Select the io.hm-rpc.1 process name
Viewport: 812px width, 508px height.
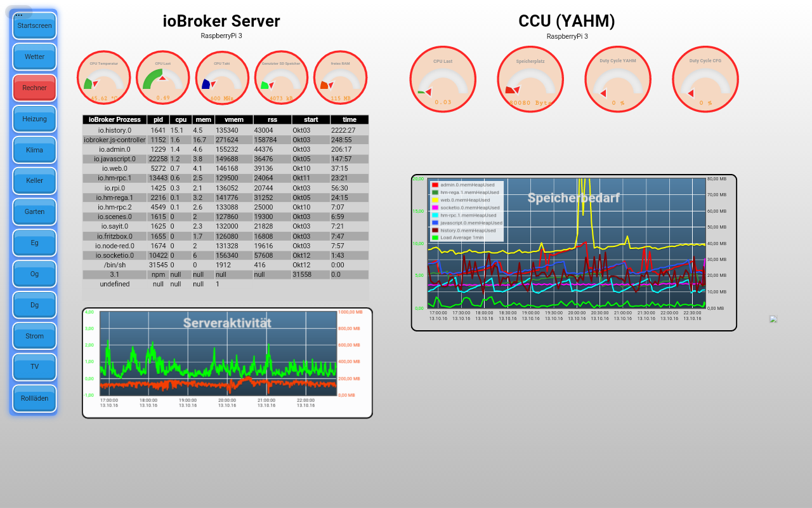coord(115,178)
